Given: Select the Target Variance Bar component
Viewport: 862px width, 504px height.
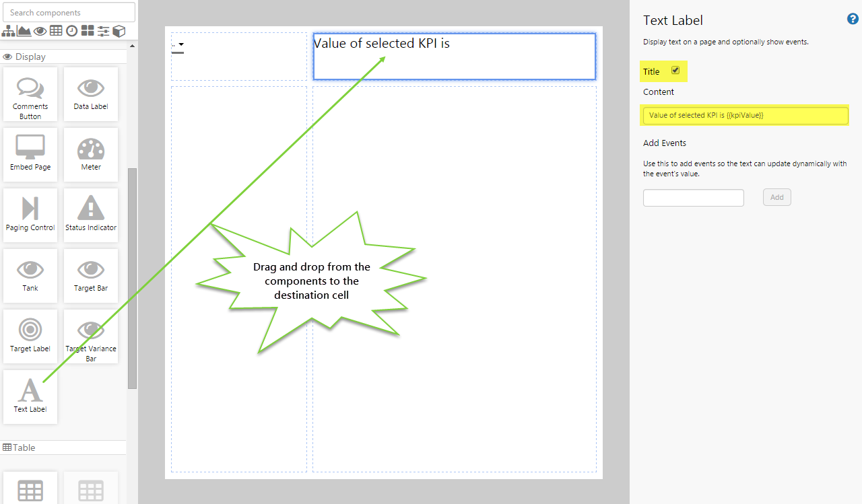Looking at the screenshot, I should point(90,336).
